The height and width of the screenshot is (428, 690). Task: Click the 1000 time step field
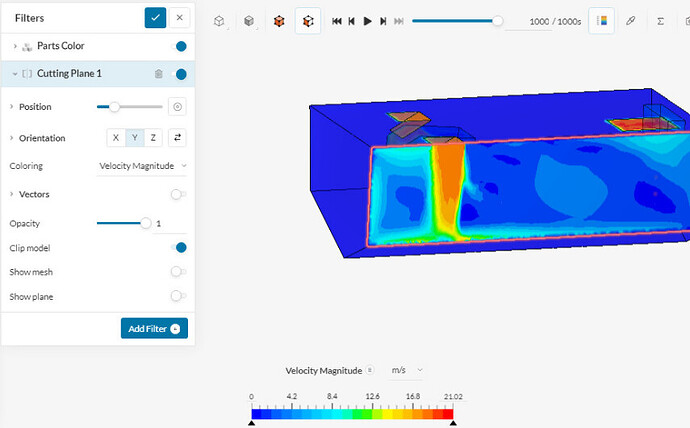(528, 22)
